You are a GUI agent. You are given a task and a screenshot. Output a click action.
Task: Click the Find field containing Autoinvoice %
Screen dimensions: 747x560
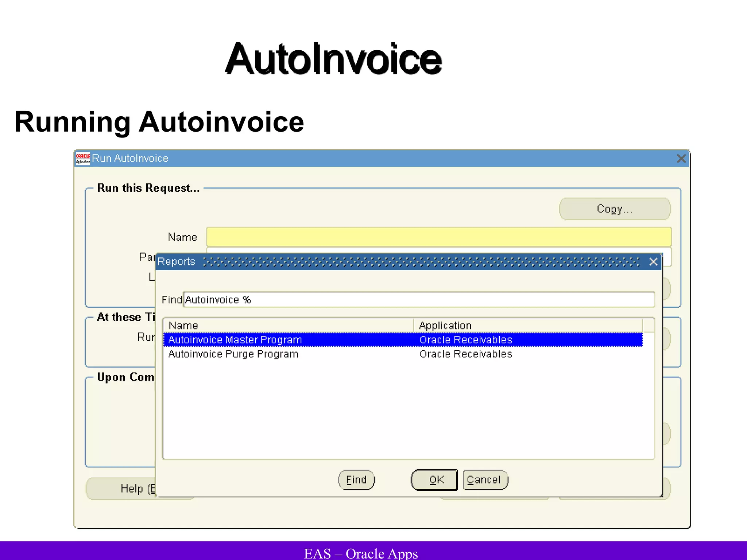[x=419, y=300]
